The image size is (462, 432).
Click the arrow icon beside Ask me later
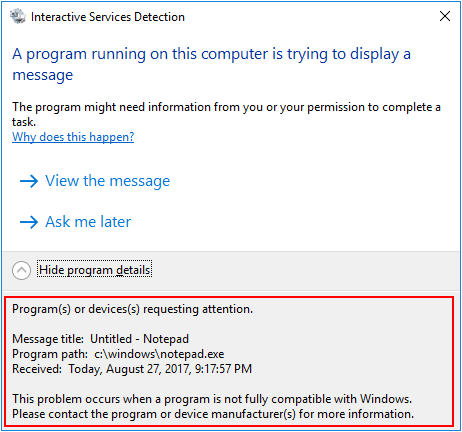click(x=29, y=222)
